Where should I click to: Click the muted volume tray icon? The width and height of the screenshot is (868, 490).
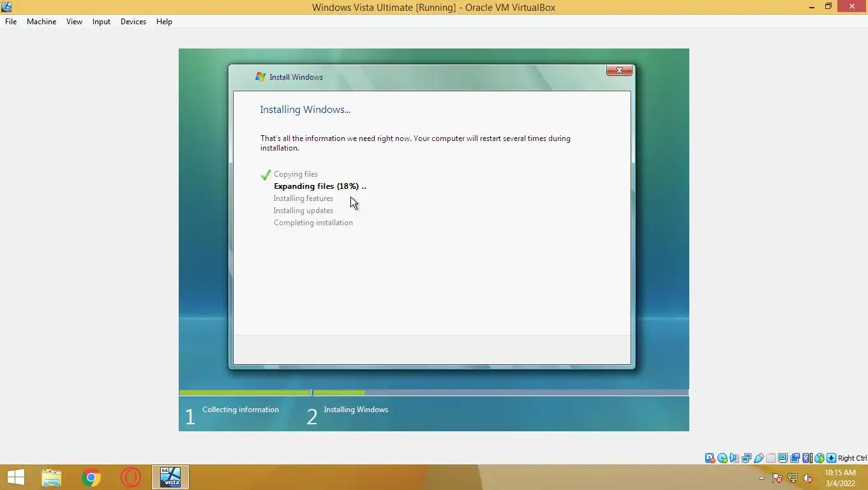[808, 478]
